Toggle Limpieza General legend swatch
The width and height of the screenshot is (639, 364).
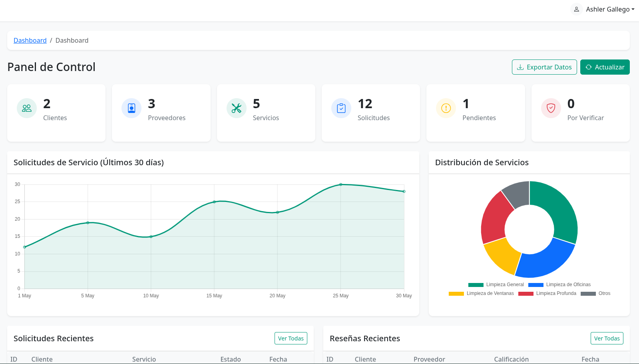(476, 285)
